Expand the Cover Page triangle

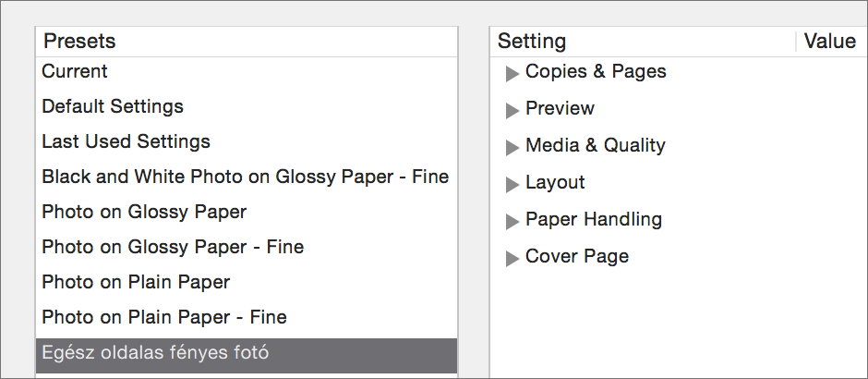512,259
